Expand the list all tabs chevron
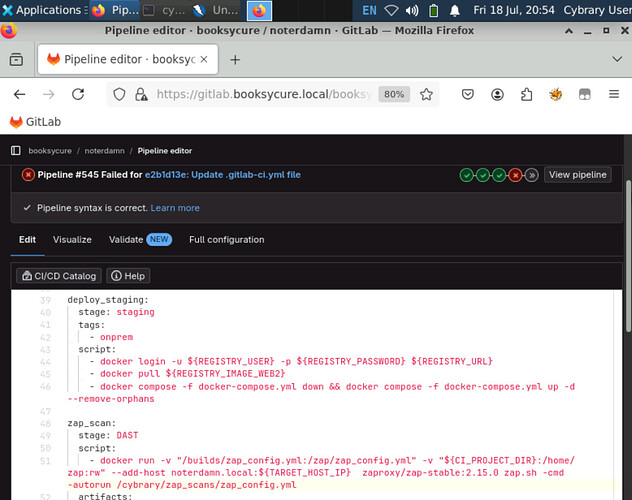632x500 pixels. coord(617,60)
